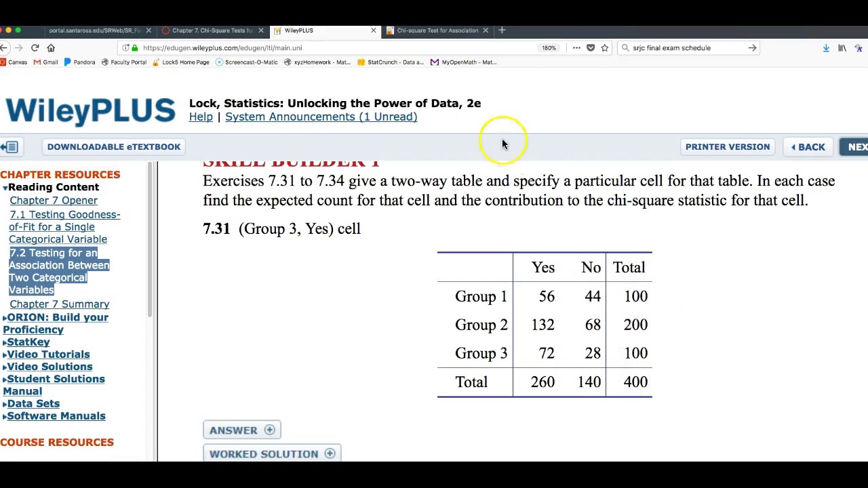Viewport: 868px width, 488px height.
Task: Click the 180% zoom level indicator
Action: 549,48
